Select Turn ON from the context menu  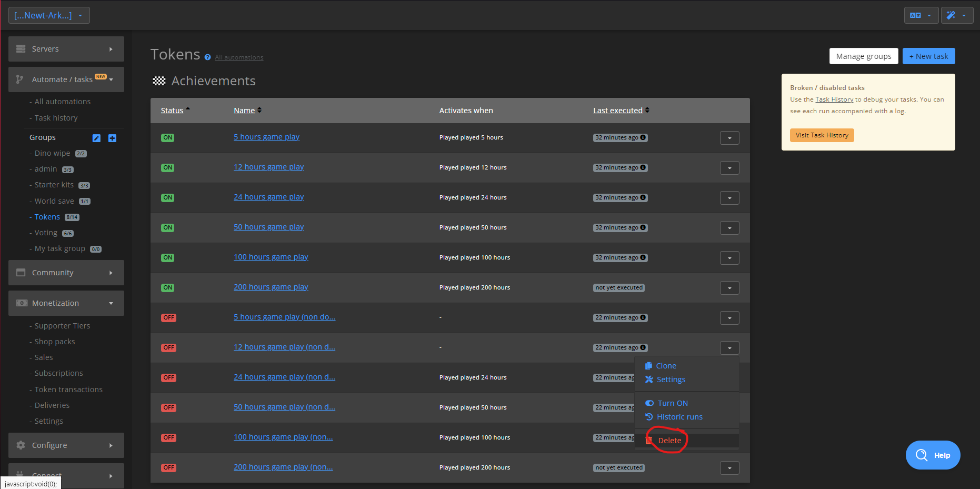pos(672,403)
